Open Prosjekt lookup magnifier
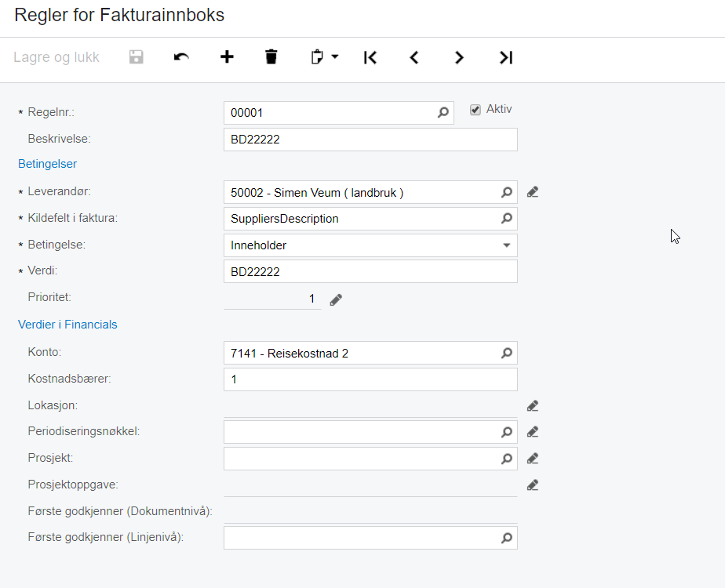 pos(507,459)
